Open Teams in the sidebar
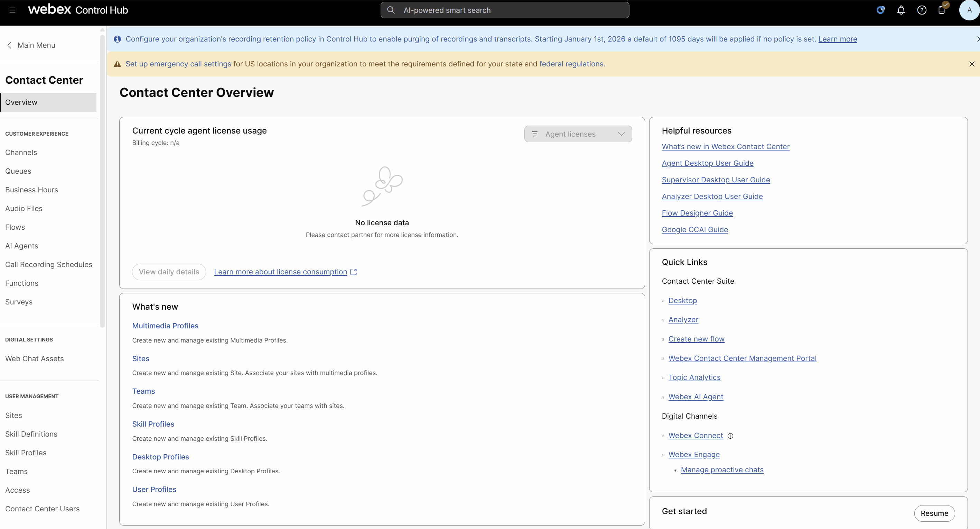980x529 pixels. (x=16, y=471)
